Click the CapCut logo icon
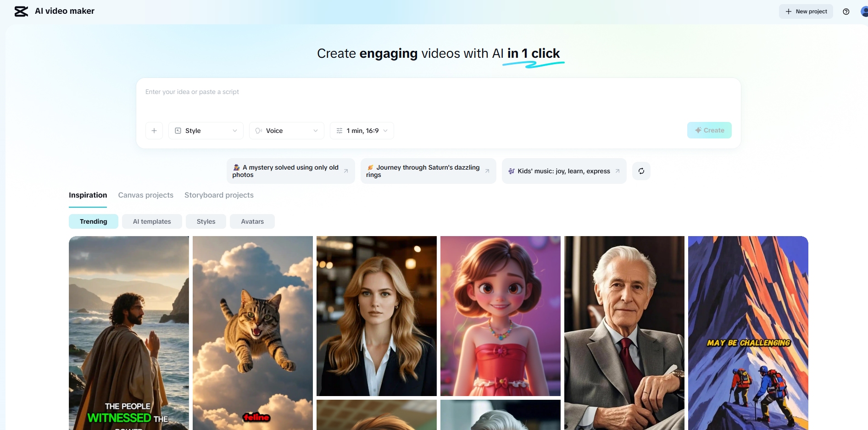868x430 pixels. [21, 11]
